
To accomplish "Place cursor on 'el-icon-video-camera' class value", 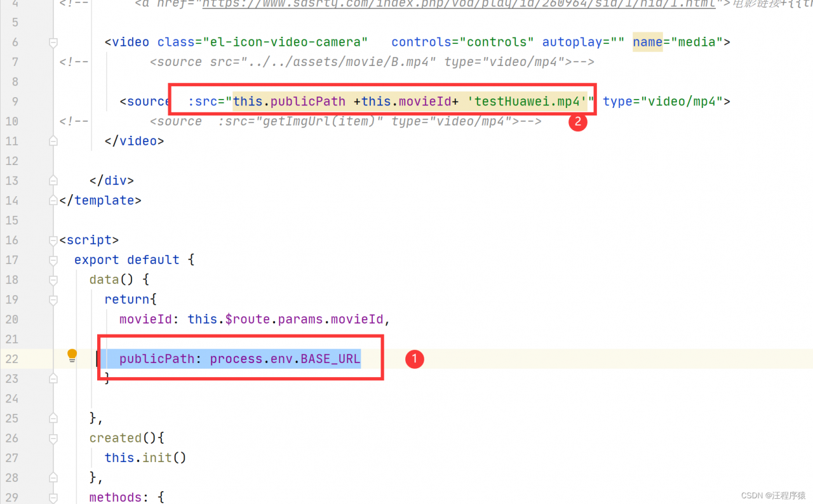I will click(x=286, y=43).
